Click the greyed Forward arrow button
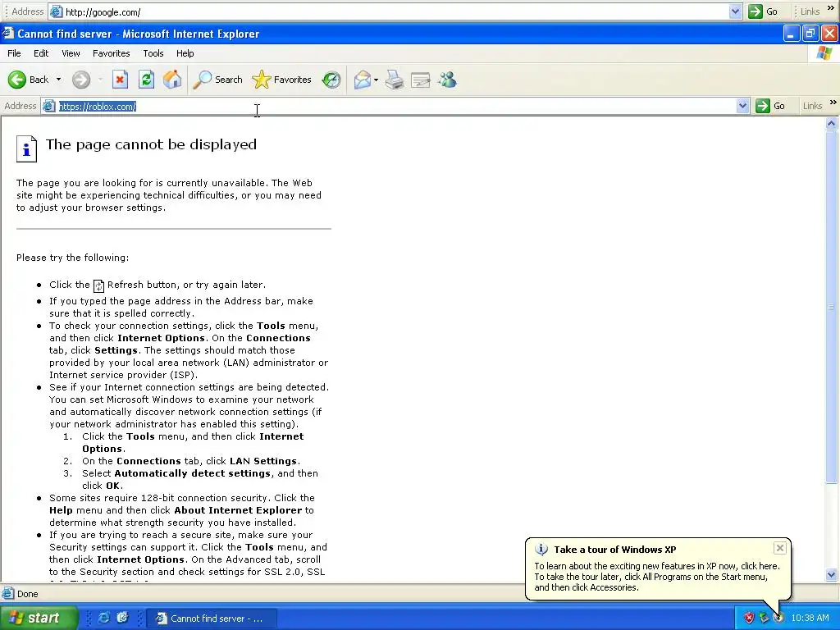The height and width of the screenshot is (630, 840). click(81, 80)
